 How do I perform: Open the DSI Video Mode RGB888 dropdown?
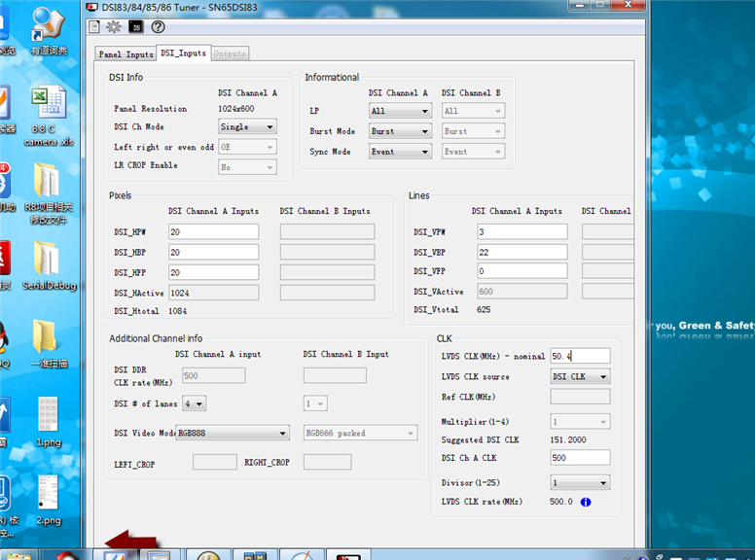coord(233,433)
